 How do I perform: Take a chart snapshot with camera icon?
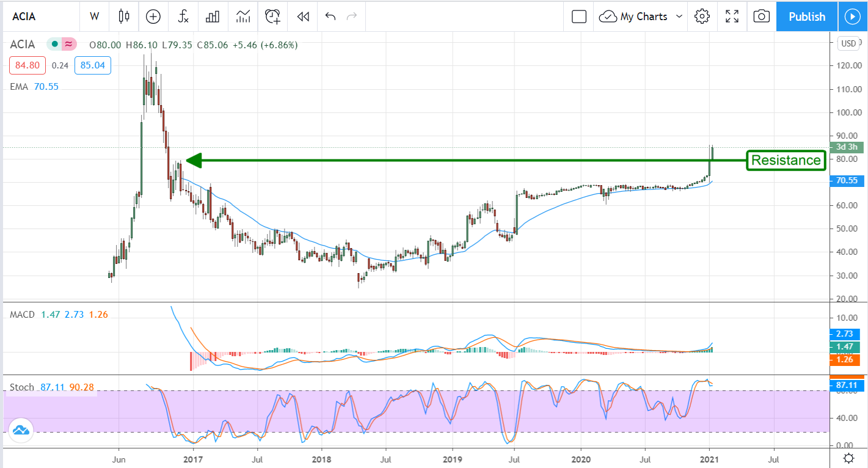(x=761, y=16)
